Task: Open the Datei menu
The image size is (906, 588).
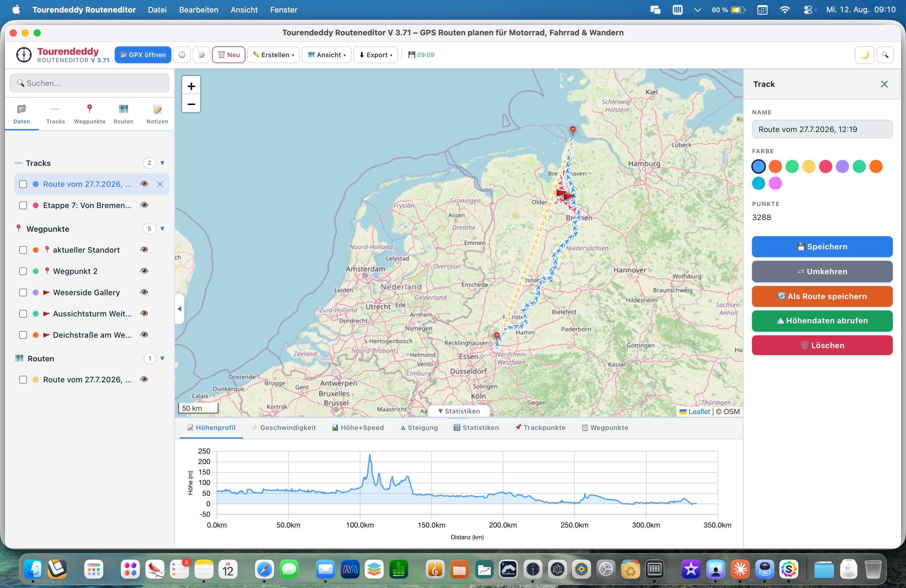Action: pyautogui.click(x=157, y=10)
